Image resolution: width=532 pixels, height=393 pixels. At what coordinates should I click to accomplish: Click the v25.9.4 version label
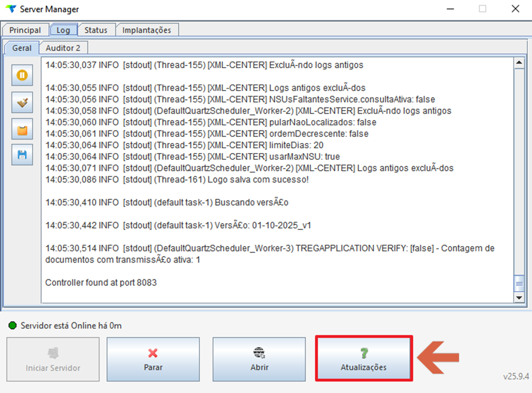(516, 376)
